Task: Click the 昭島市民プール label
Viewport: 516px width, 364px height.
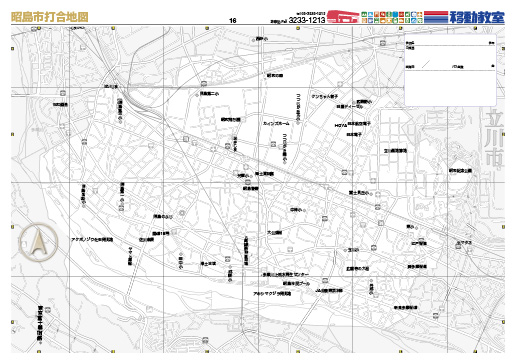Action: (296, 284)
